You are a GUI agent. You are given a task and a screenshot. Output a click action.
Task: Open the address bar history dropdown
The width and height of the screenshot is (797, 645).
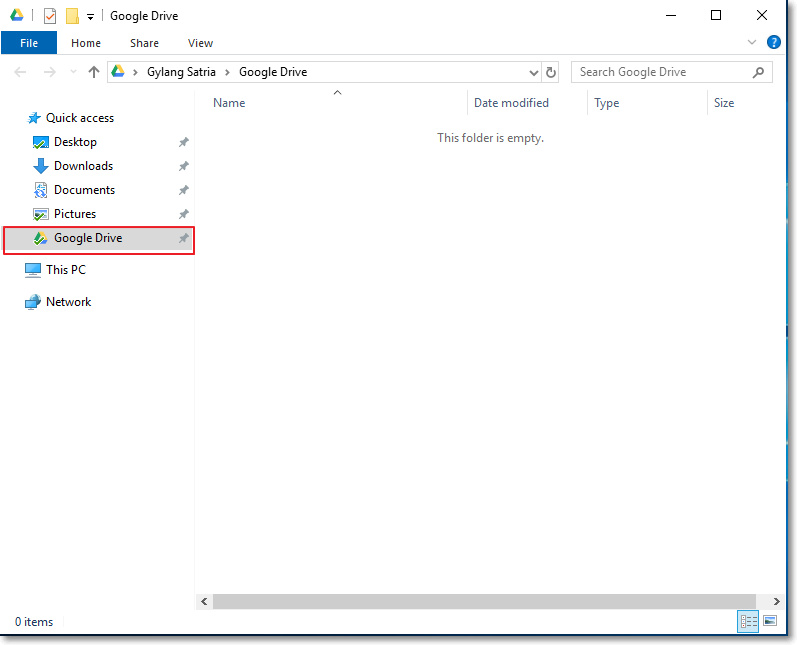pyautogui.click(x=534, y=73)
